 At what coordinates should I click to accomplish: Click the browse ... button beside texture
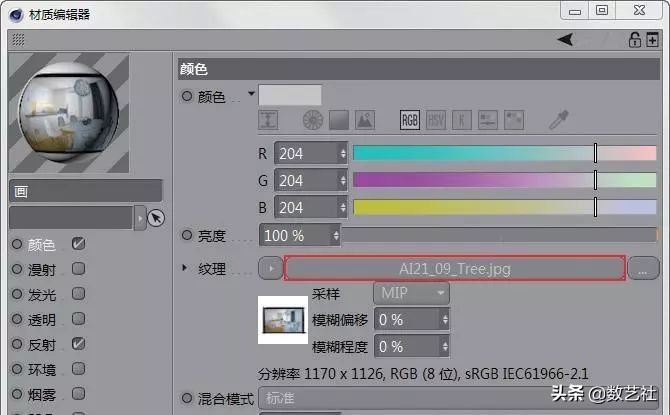pos(643,268)
